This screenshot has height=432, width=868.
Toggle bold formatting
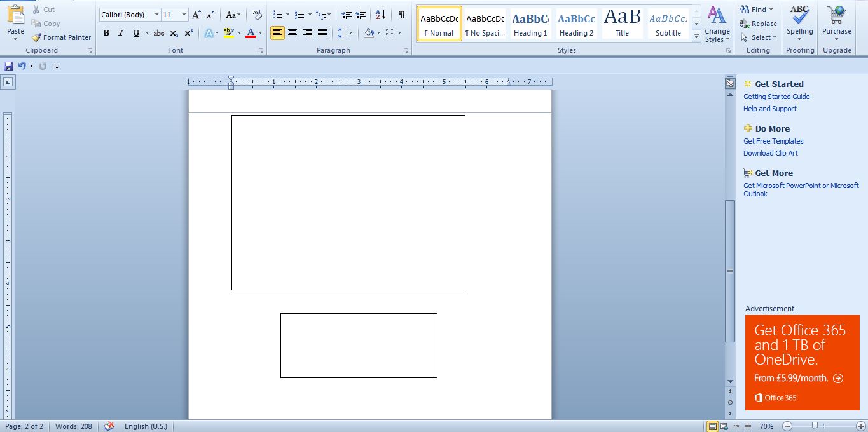click(x=106, y=33)
